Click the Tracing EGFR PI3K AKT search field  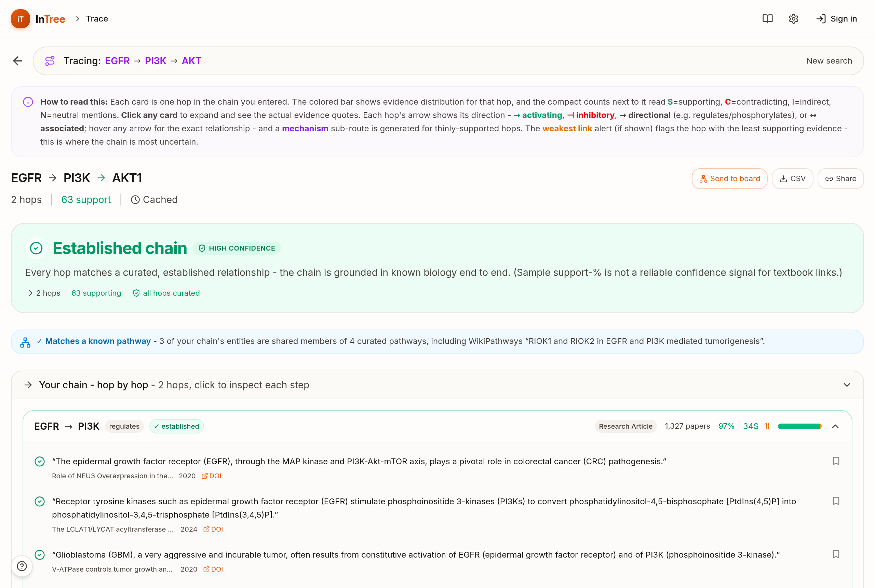(448, 61)
